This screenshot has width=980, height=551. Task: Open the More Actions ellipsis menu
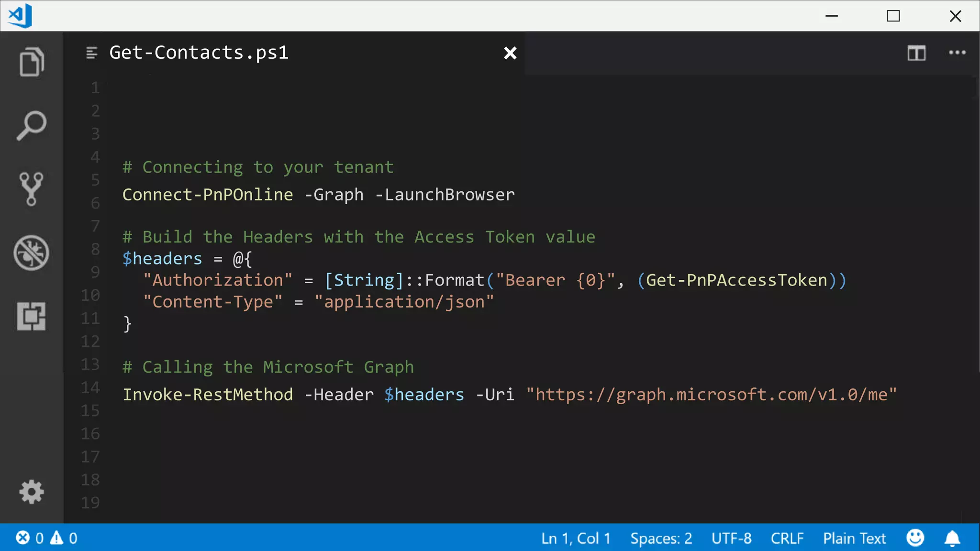point(957,53)
